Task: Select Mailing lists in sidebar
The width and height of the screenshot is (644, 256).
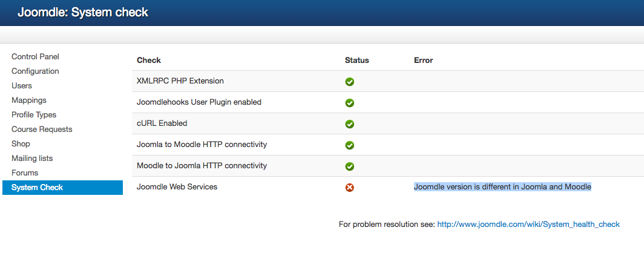Action: pos(32,159)
